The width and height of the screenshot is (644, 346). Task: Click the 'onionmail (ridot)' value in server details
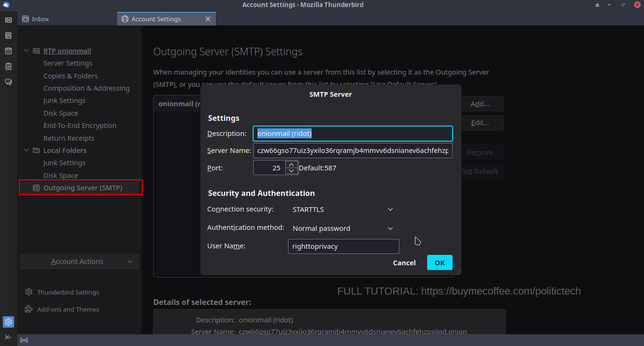(266, 320)
